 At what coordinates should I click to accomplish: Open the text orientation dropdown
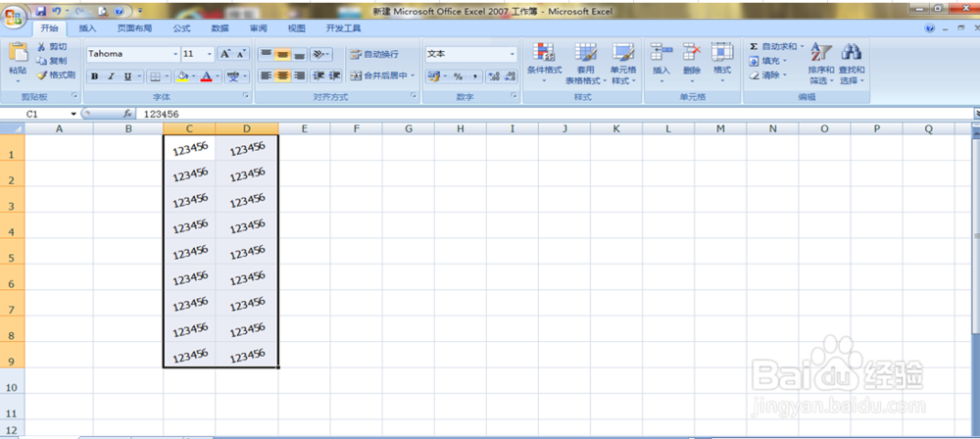pos(321,54)
